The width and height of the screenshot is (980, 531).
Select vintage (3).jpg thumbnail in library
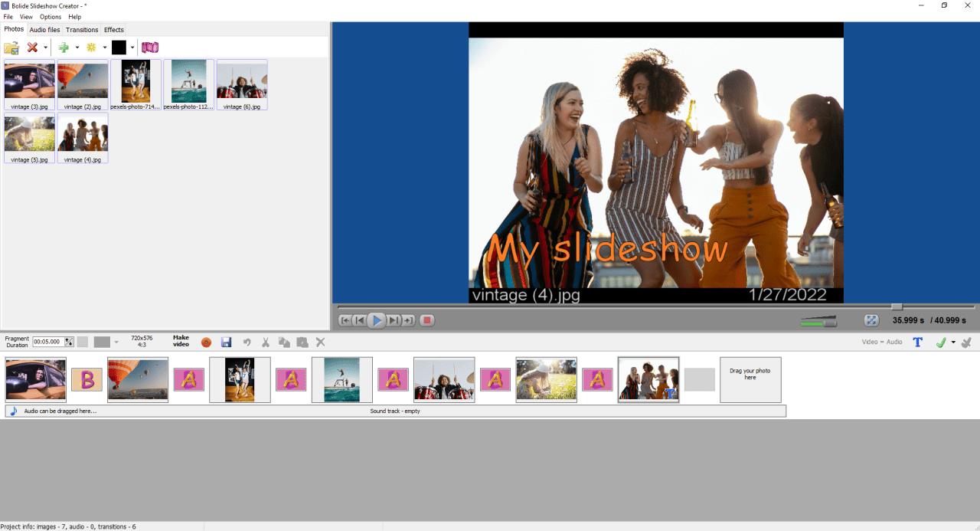point(30,85)
